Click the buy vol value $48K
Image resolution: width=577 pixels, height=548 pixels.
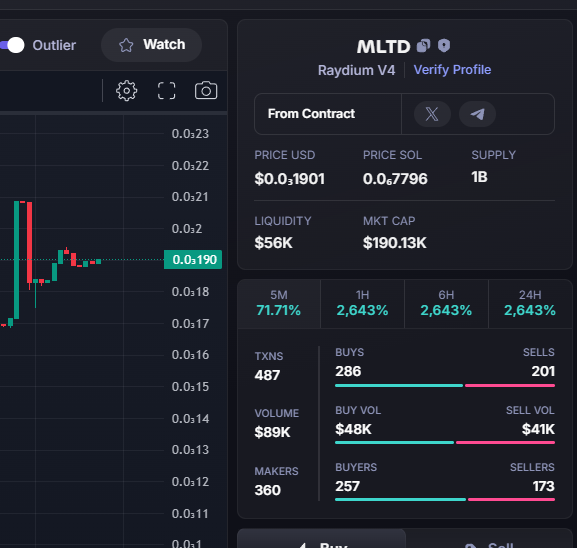(353, 429)
